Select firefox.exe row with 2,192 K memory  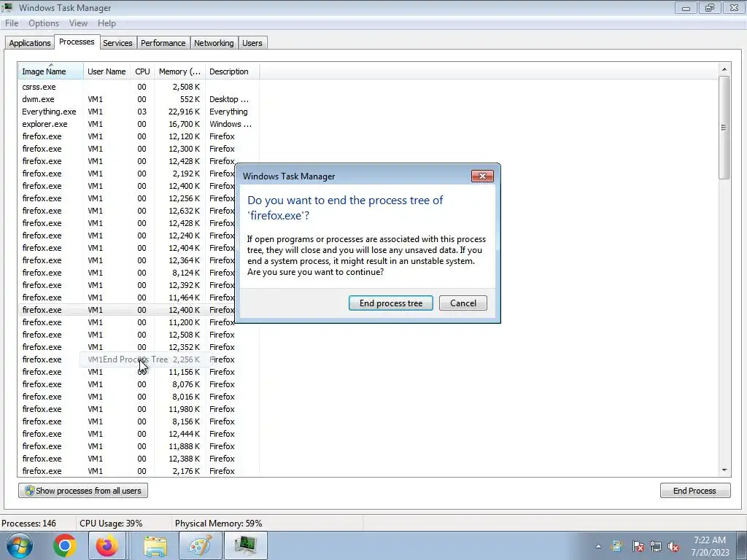coord(126,174)
